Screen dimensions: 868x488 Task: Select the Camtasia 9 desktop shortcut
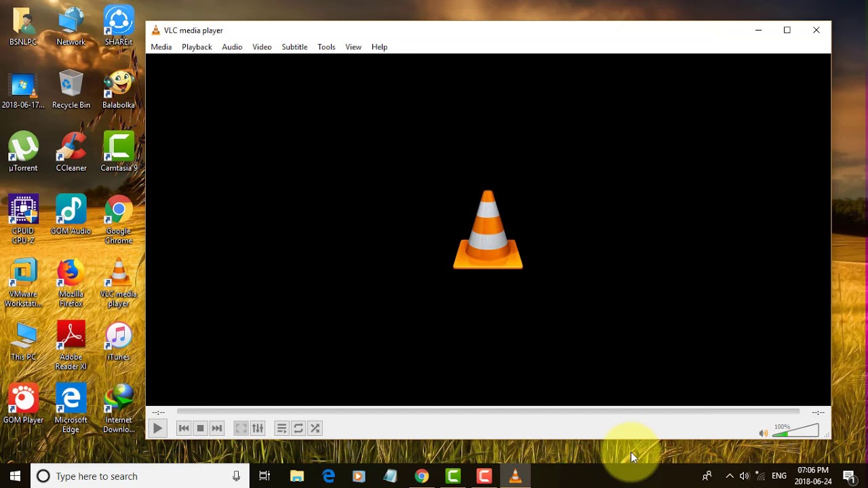coord(119,152)
